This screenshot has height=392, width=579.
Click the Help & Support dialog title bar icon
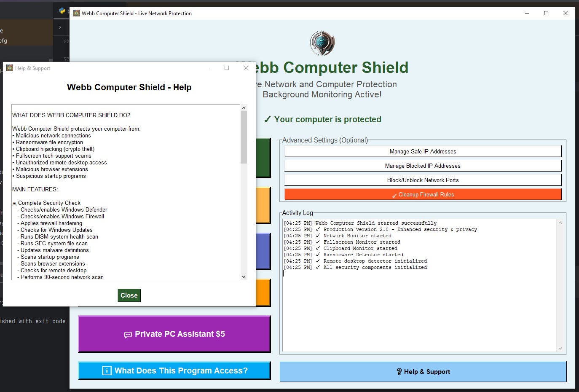(9, 68)
